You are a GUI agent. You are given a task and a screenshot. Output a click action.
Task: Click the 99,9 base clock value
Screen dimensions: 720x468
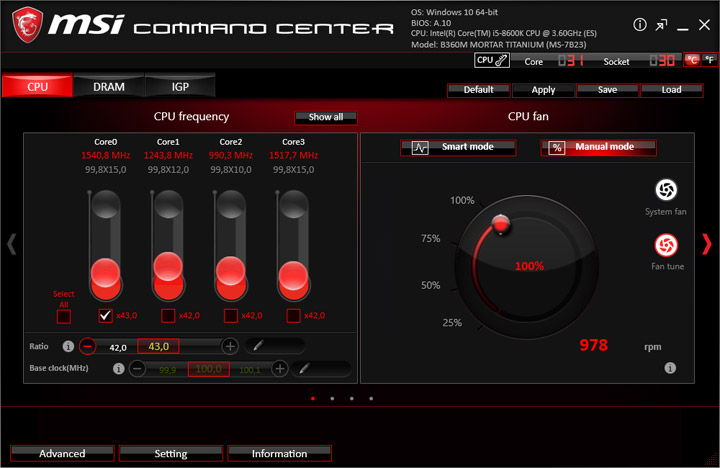coord(168,370)
